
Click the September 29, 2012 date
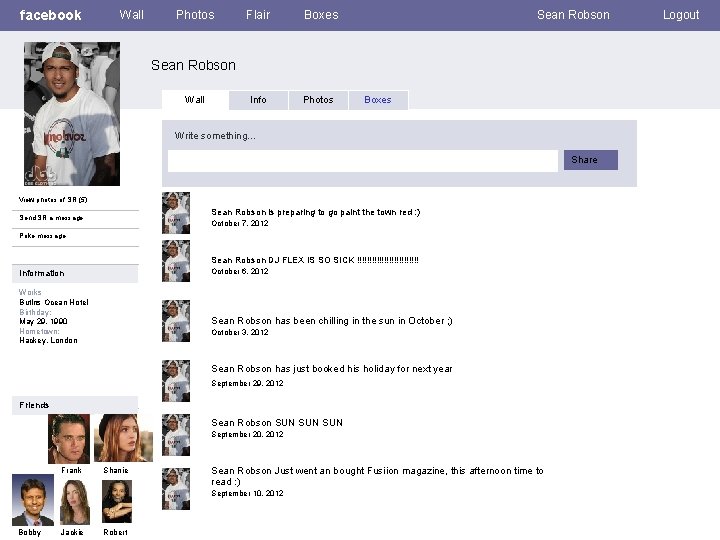[x=247, y=383]
